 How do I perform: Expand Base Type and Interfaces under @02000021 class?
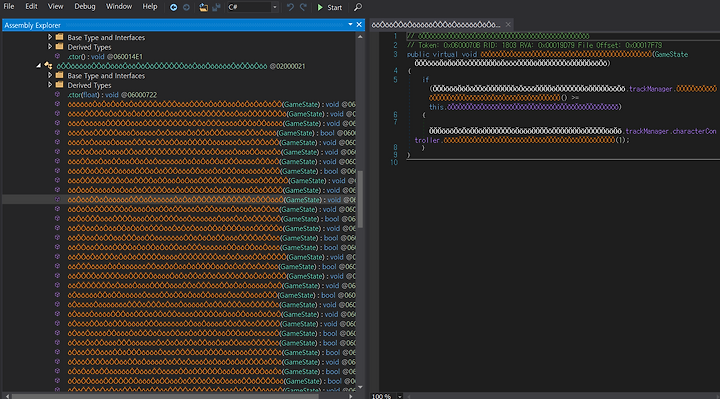(x=50, y=75)
